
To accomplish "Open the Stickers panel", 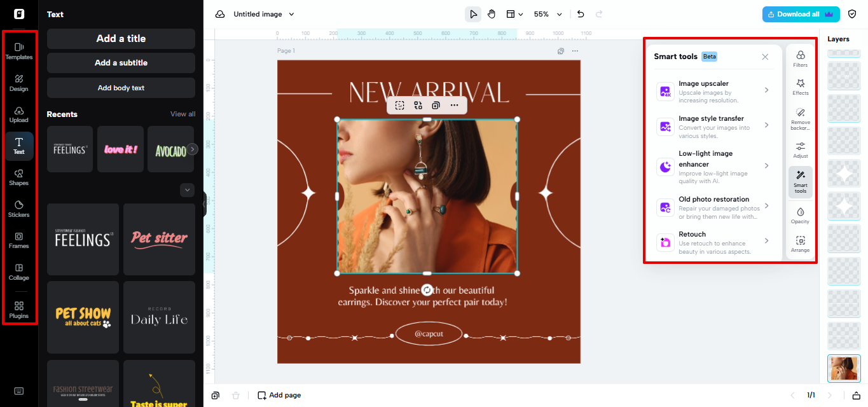I will (x=19, y=209).
